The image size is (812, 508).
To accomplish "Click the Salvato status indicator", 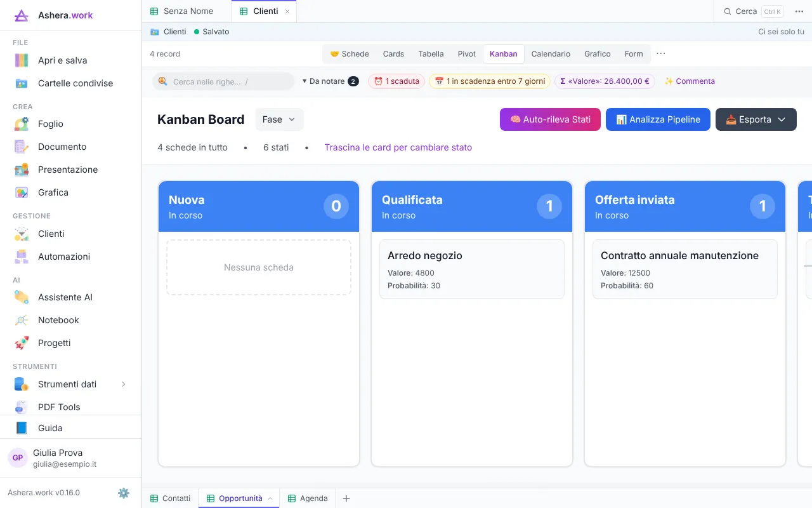I will (212, 32).
